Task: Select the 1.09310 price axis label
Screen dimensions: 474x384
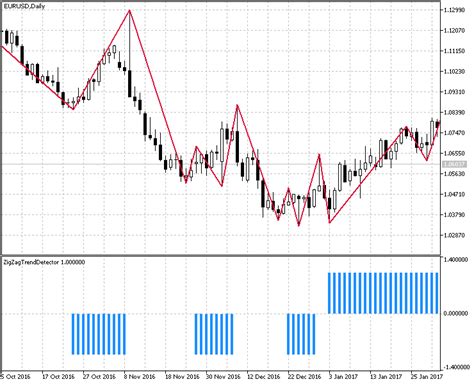Action: 455,92
